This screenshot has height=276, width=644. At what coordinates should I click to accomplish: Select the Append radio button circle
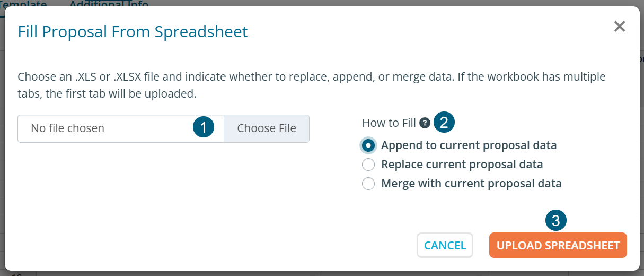(x=368, y=145)
